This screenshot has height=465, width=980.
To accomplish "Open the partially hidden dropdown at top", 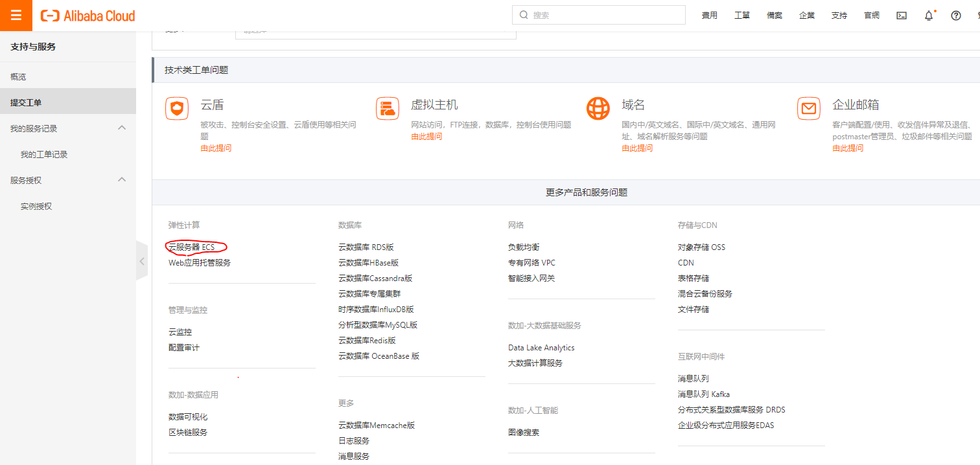I will click(375, 32).
